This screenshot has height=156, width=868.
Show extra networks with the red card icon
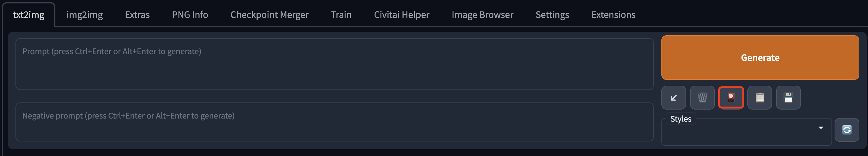pos(731,98)
